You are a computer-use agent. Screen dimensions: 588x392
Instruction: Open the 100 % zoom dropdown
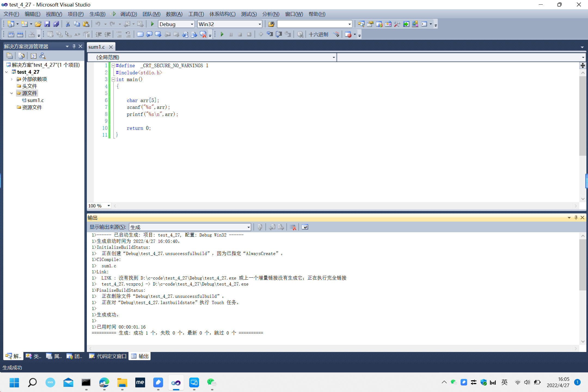coord(109,206)
